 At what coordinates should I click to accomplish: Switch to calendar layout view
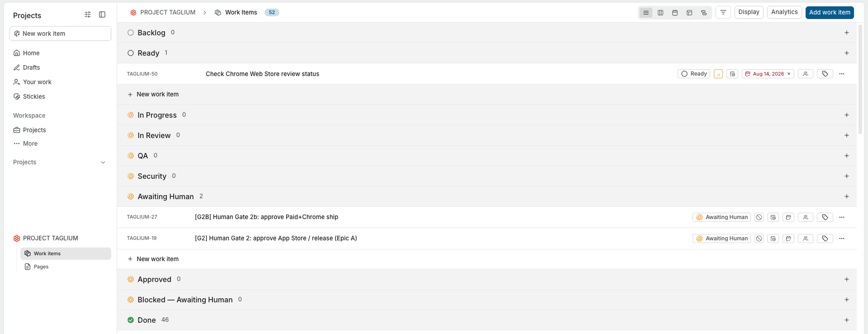point(675,13)
